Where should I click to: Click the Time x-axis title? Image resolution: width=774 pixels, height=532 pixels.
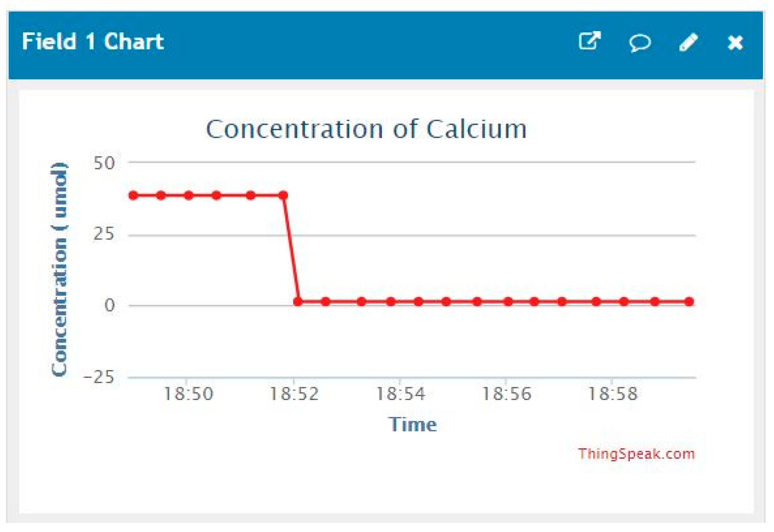[x=413, y=425]
